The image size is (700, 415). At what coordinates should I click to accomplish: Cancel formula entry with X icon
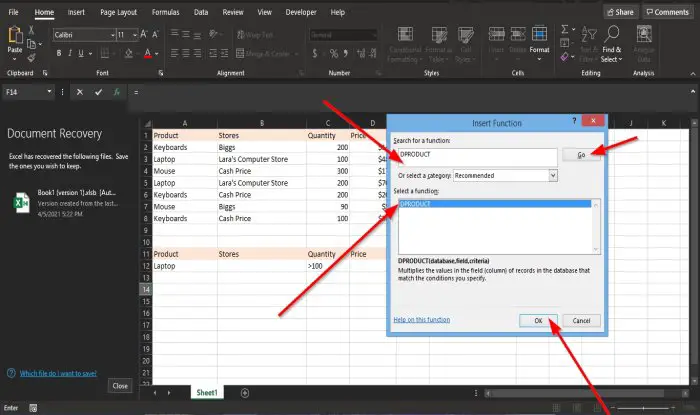point(79,92)
